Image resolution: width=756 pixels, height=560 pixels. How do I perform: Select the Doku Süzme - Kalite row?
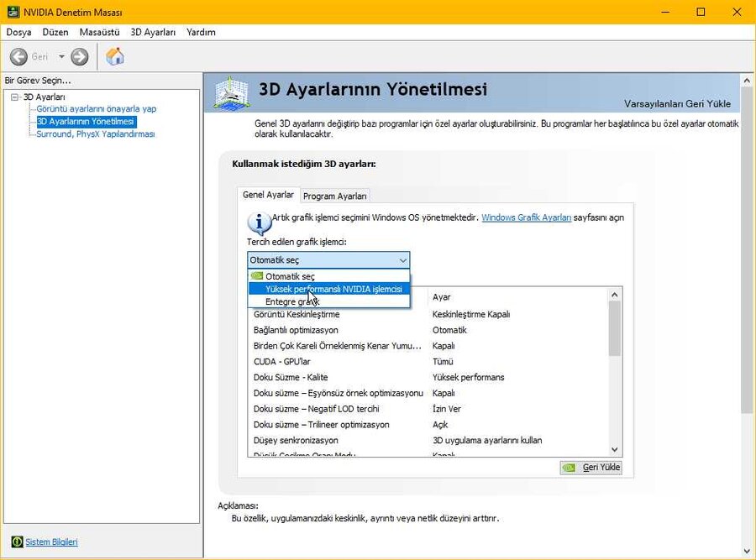pos(428,377)
